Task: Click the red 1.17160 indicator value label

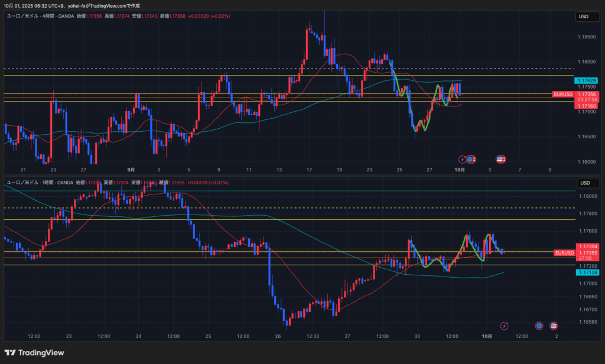Action: (586, 106)
